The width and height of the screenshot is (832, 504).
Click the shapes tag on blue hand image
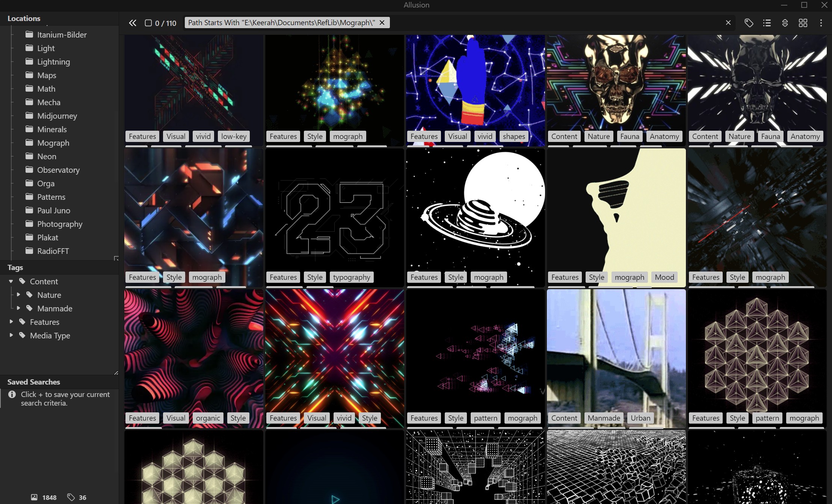click(x=514, y=136)
